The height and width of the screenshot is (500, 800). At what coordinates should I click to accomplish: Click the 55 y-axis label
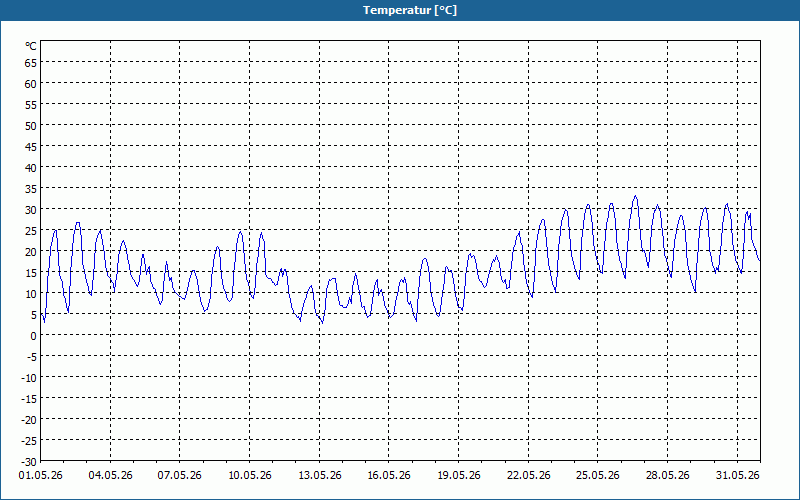(x=31, y=105)
